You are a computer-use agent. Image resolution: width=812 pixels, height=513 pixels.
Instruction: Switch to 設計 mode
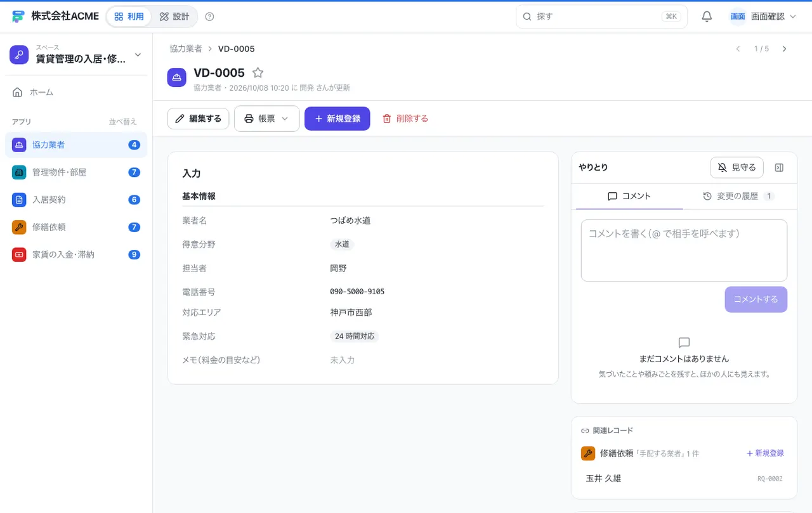174,16
